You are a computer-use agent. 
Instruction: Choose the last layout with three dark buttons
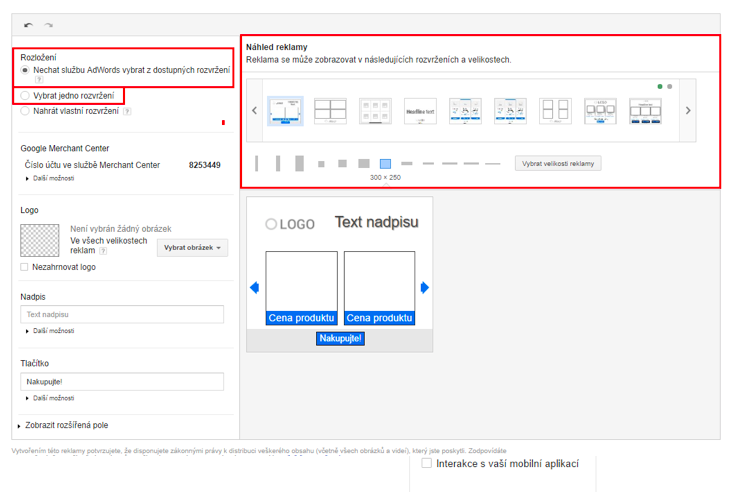tap(645, 111)
